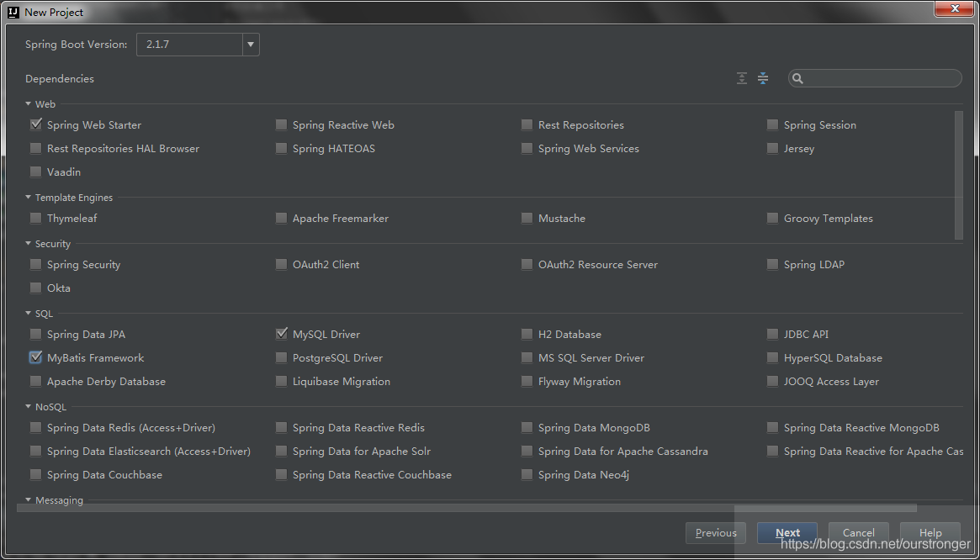Viewport: 980px width, 560px height.
Task: Check H2 Database option
Action: tap(527, 335)
